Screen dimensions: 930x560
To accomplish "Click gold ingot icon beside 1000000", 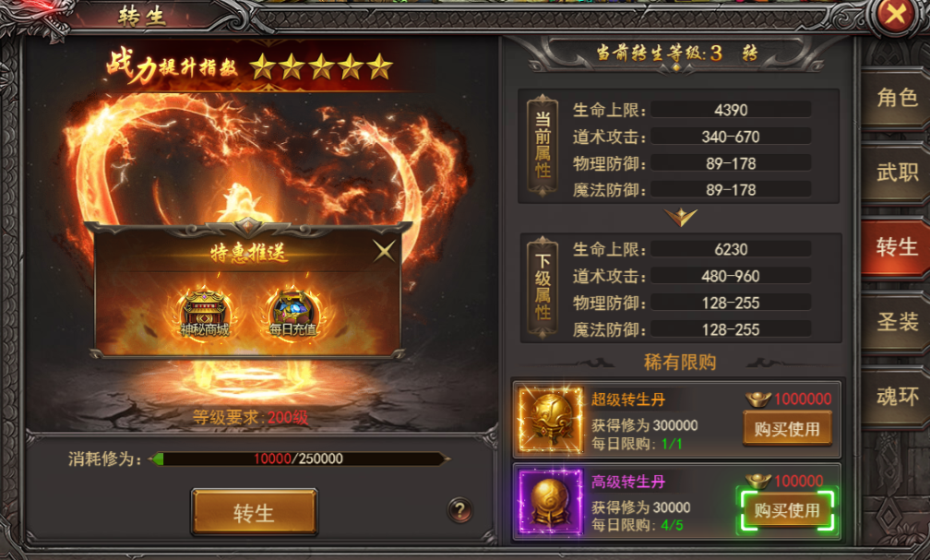I will tap(757, 399).
